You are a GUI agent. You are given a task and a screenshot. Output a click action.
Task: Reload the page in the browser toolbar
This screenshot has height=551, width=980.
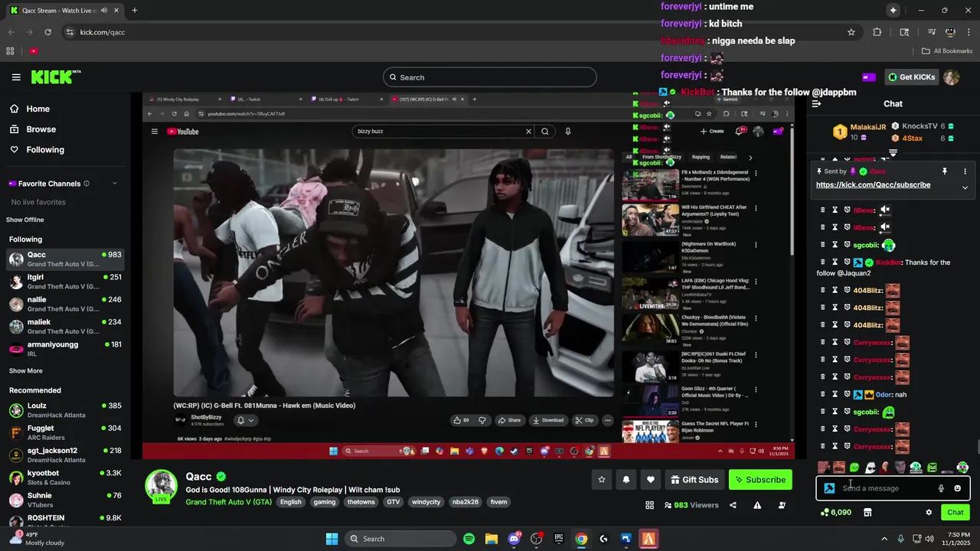pyautogui.click(x=47, y=32)
